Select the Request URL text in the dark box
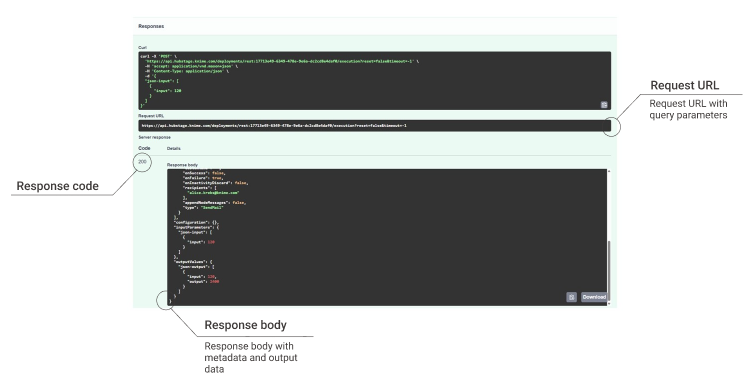Image resolution: width=750 pixels, height=381 pixels. [274, 126]
